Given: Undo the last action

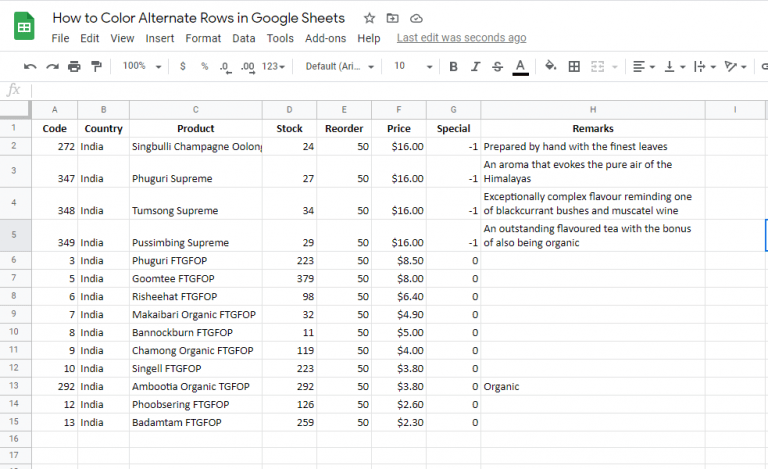Looking at the screenshot, I should 30,67.
